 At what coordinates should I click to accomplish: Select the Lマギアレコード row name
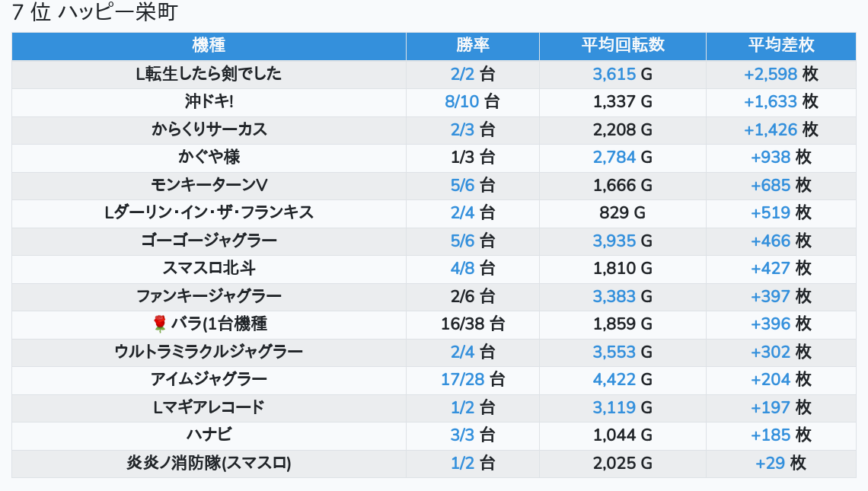pos(209,407)
